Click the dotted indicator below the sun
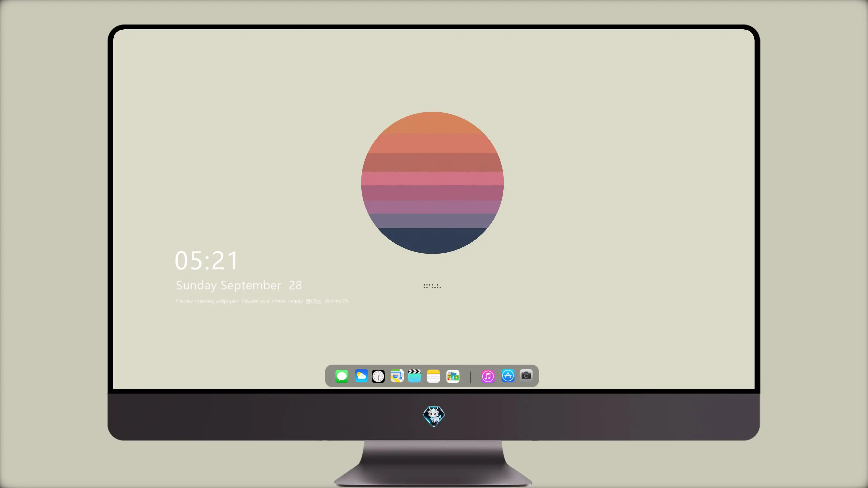Screen dimensions: 868x488 point(432,286)
